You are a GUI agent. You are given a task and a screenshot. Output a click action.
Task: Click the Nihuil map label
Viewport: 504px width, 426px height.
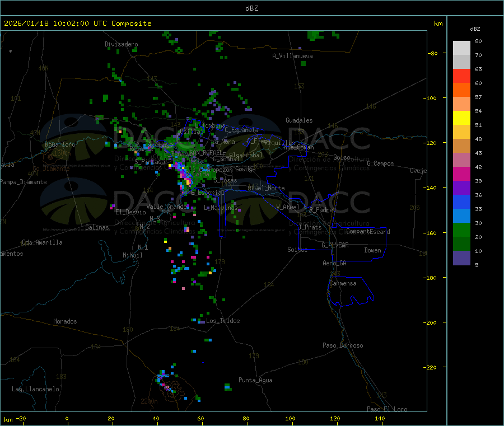133,255
